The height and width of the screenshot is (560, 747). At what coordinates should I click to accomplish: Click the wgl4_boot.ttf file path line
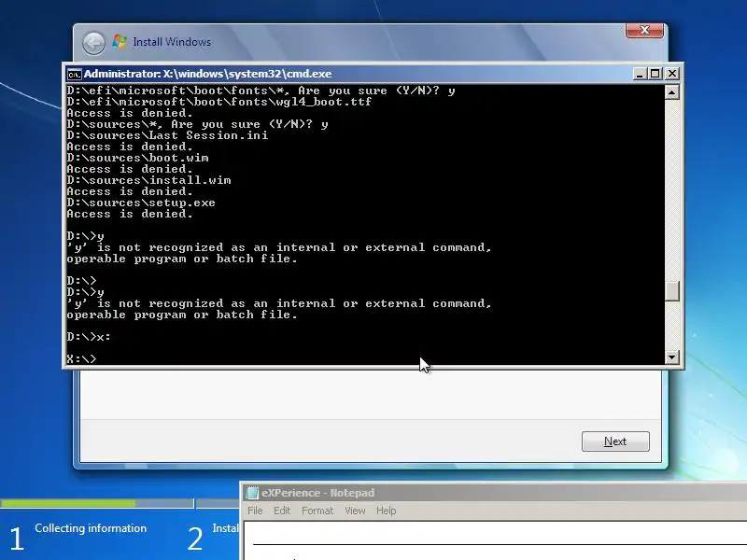(x=219, y=102)
